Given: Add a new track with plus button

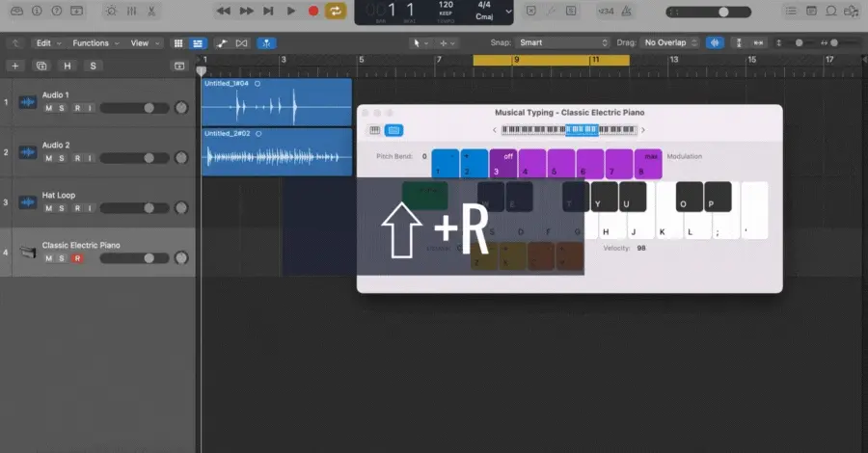Looking at the screenshot, I should pyautogui.click(x=14, y=66).
